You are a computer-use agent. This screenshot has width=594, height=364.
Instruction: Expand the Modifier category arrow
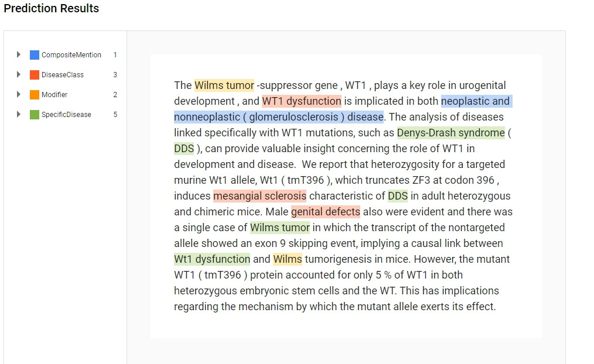[18, 94]
